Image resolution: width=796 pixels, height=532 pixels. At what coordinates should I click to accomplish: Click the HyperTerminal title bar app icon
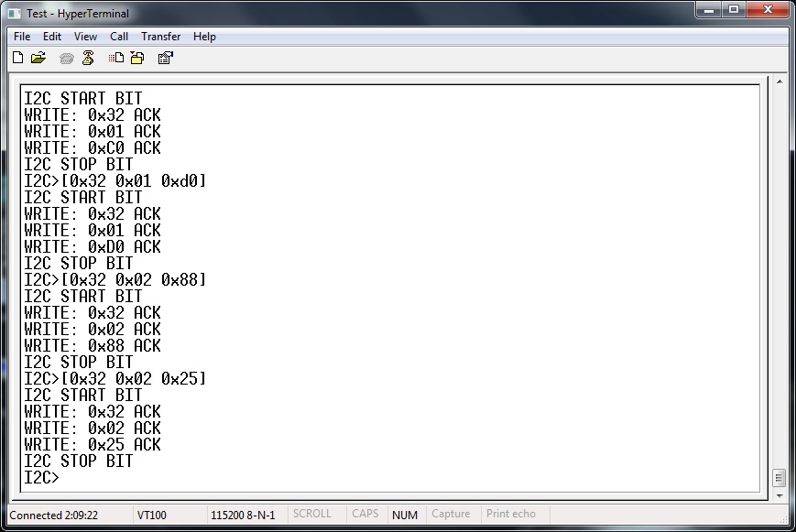(x=16, y=14)
